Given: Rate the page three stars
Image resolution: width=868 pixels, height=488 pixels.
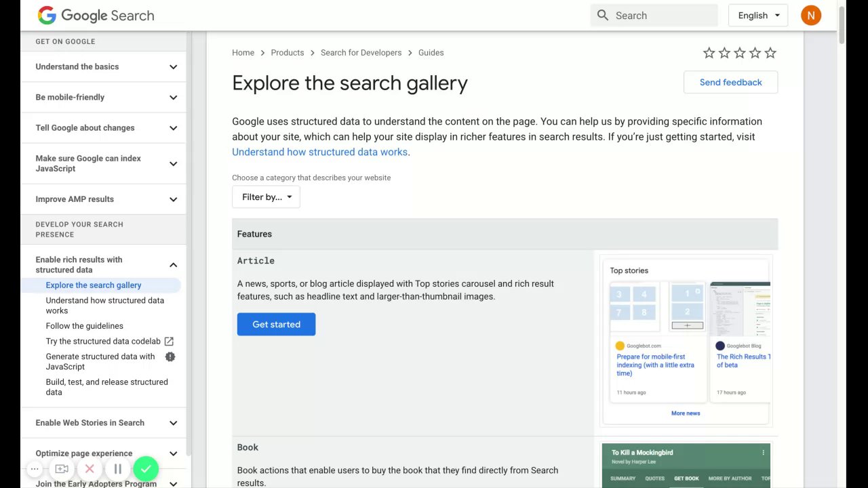Looking at the screenshot, I should (x=740, y=53).
